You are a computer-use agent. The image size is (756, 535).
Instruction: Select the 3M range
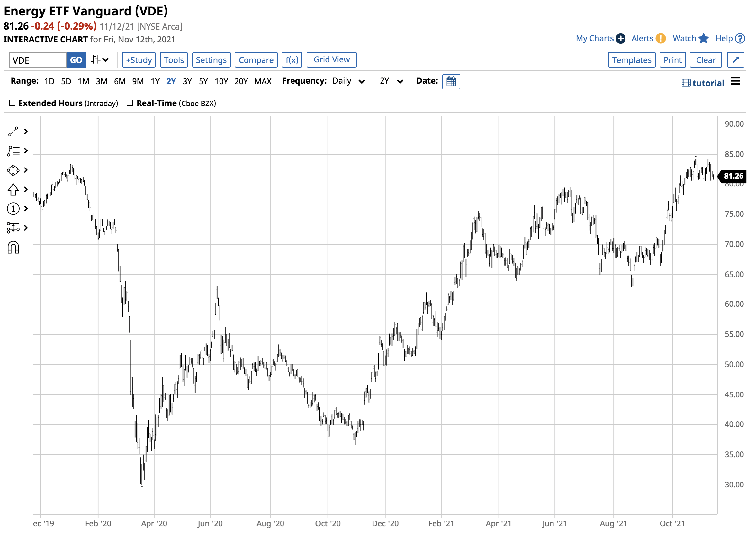(102, 81)
